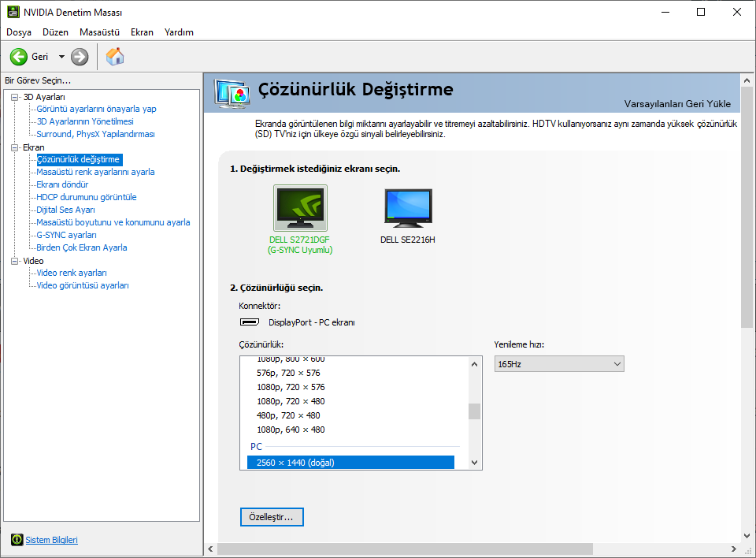The height and width of the screenshot is (558, 756).
Task: Open Masaüstü renk ayarlarını ayarla
Action: (x=95, y=172)
